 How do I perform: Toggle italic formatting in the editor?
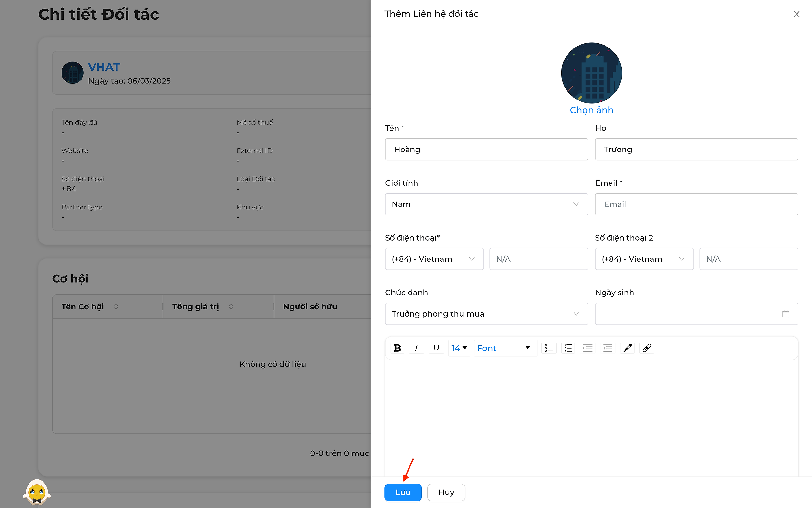point(416,348)
